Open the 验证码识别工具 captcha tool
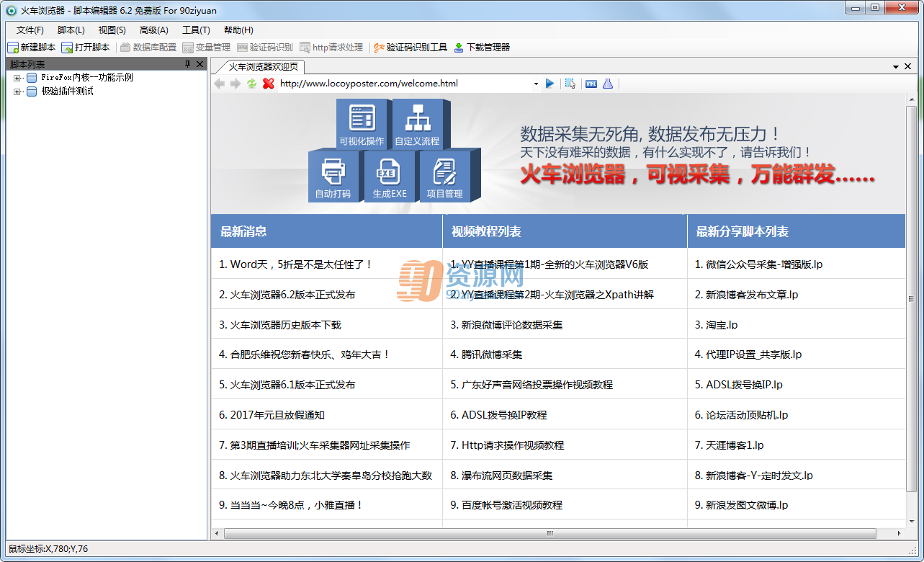Image resolution: width=924 pixels, height=562 pixels. click(411, 48)
